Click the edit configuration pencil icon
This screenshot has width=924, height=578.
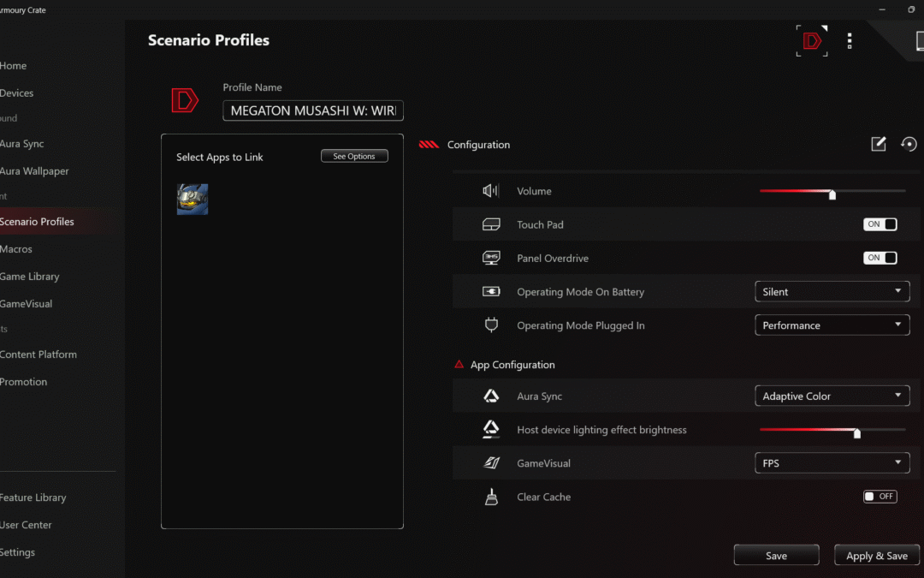pos(879,145)
